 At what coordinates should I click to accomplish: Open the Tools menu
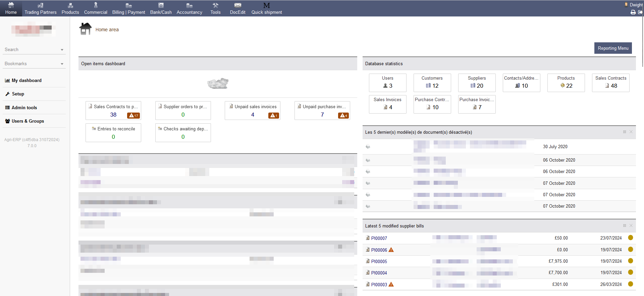(x=215, y=8)
